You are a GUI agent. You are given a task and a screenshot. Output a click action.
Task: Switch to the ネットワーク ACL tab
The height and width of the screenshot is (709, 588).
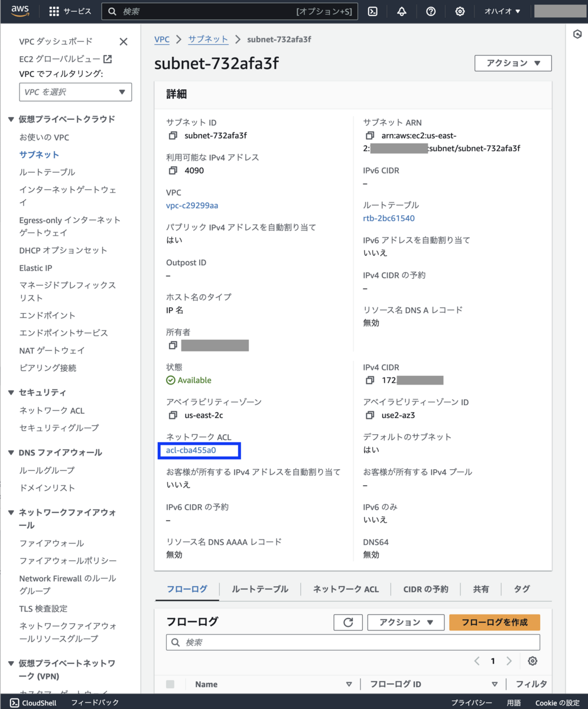coord(345,588)
